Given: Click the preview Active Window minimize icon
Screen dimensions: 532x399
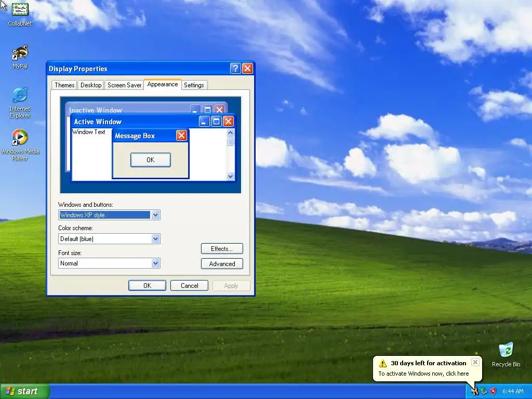Looking at the screenshot, I should click(204, 121).
